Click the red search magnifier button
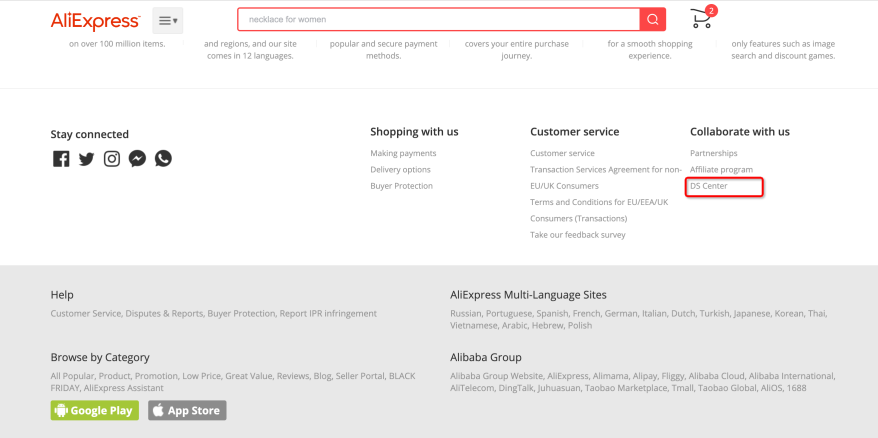Image resolution: width=878 pixels, height=438 pixels. click(x=652, y=20)
